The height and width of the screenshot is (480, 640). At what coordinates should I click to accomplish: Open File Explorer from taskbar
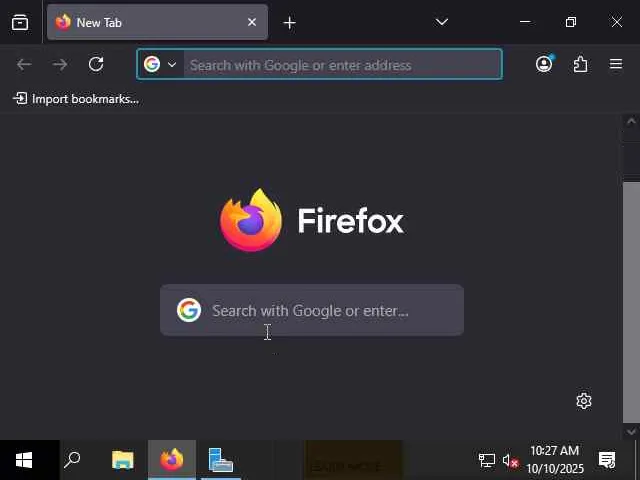(122, 460)
